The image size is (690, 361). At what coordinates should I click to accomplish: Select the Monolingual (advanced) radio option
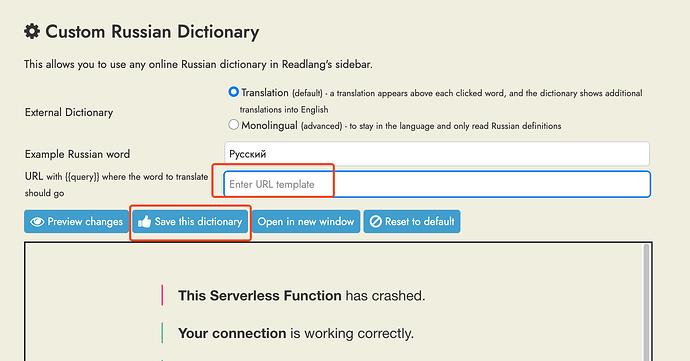tap(233, 125)
